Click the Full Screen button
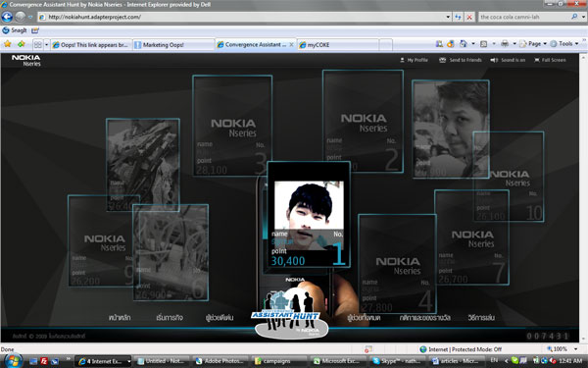This screenshot has height=368, width=588. tap(550, 60)
